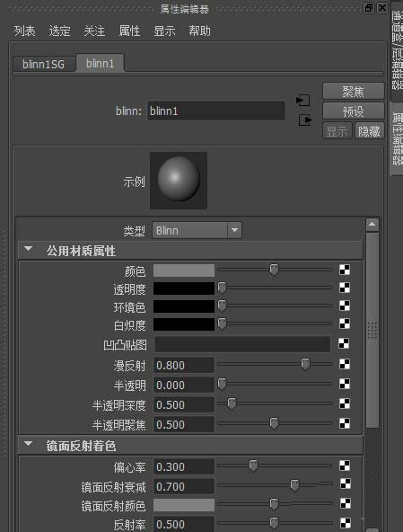Click the 镜面反射颜色 gray swatch
This screenshot has width=403, height=532.
(x=184, y=505)
